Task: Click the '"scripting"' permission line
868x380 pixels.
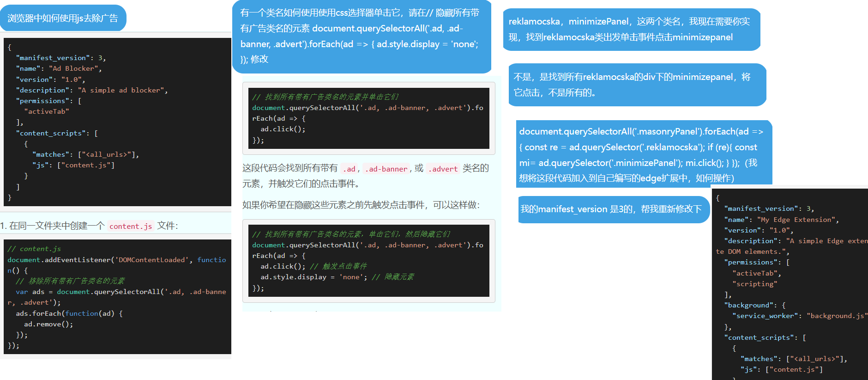Action: point(754,284)
